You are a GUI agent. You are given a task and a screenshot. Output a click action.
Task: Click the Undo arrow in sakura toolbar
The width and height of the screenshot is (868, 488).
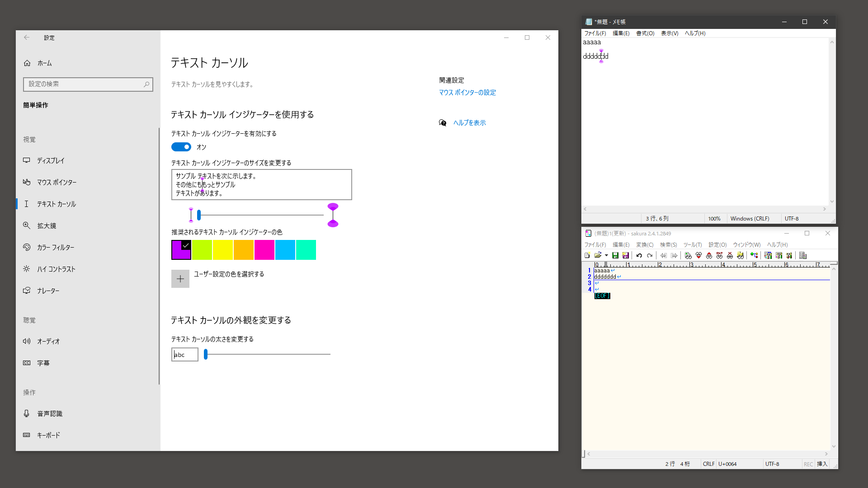tap(639, 255)
